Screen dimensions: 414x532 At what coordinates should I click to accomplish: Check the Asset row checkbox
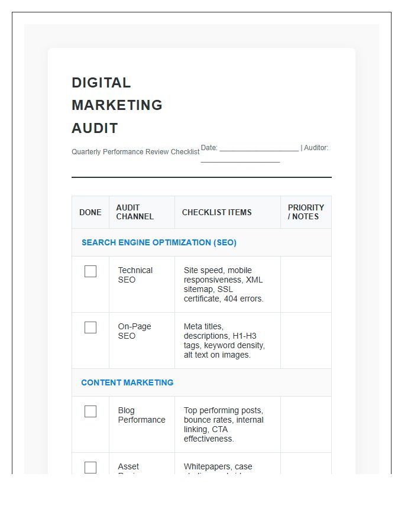[90, 467]
